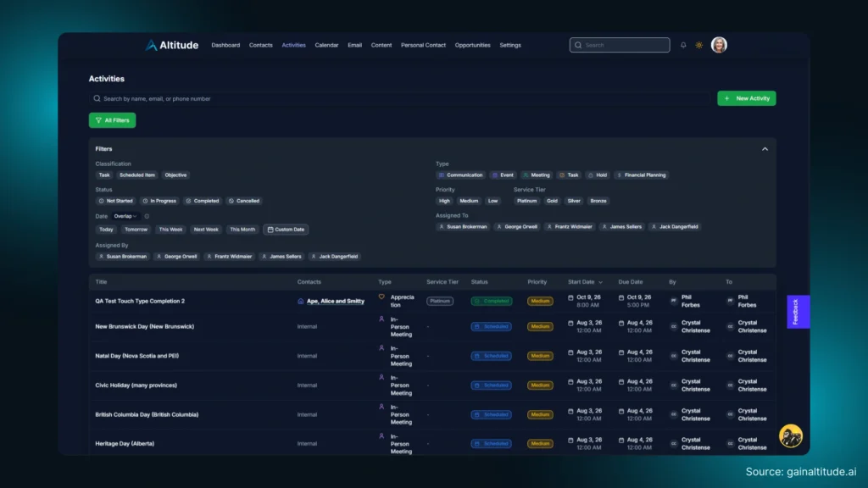
Task: Click the New Activity button
Action: (x=747, y=98)
